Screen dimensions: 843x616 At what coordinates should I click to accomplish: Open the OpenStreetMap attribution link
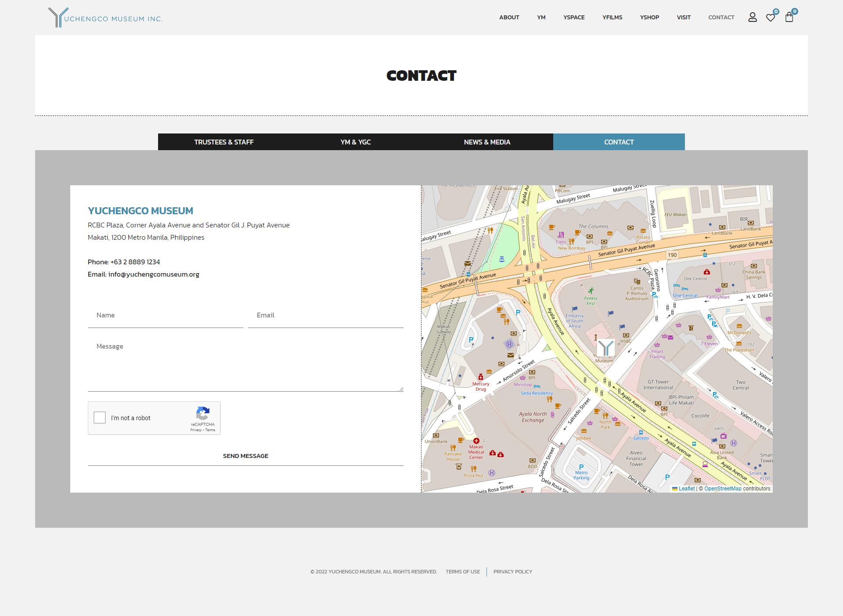pyautogui.click(x=723, y=489)
